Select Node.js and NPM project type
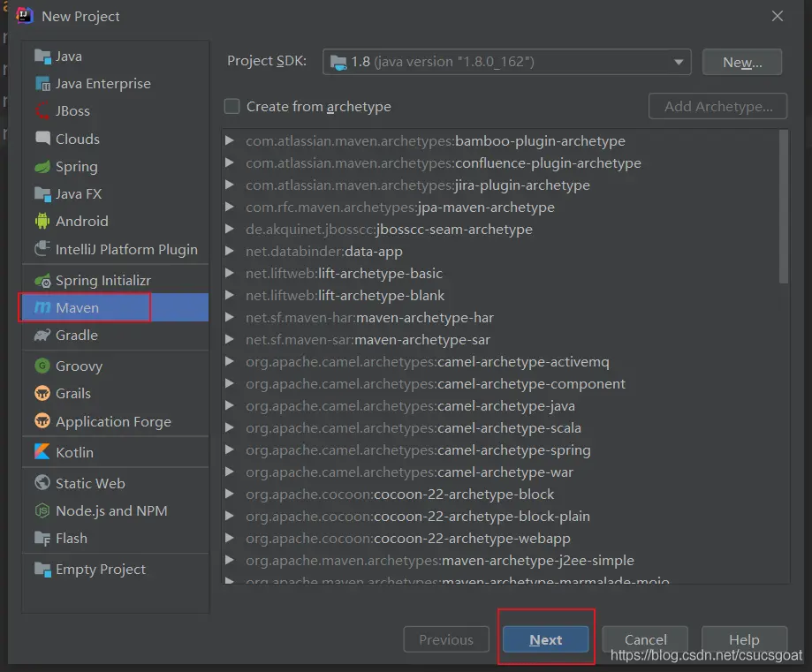The image size is (812, 672). [116, 510]
